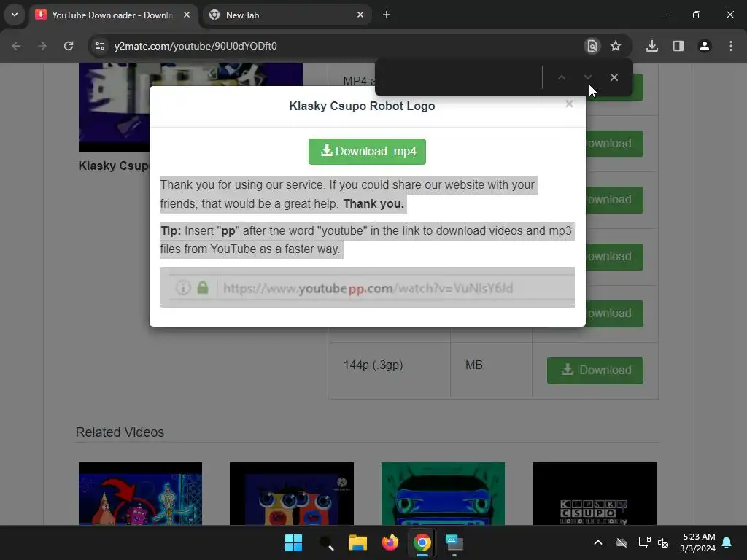Click the find bar text field
747x560 pixels.
460,77
